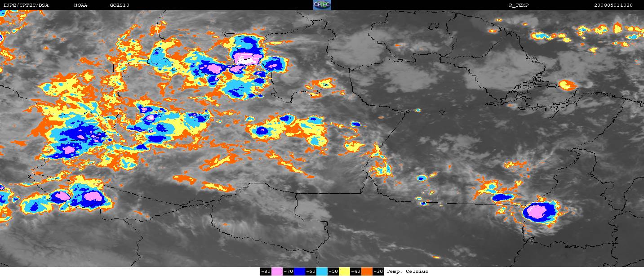Click the Temp. Celsius legend label

(x=407, y=272)
